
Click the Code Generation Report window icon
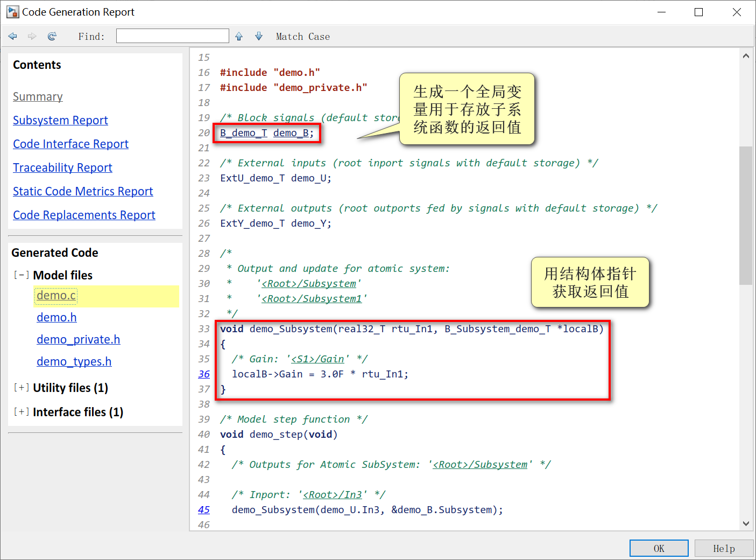click(x=13, y=12)
